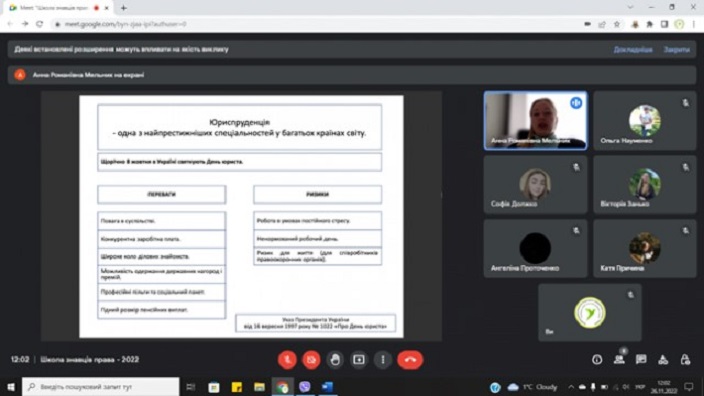Open File Explorer from the taskbar
Image resolution: width=704 pixels, height=396 pixels.
coord(259,387)
